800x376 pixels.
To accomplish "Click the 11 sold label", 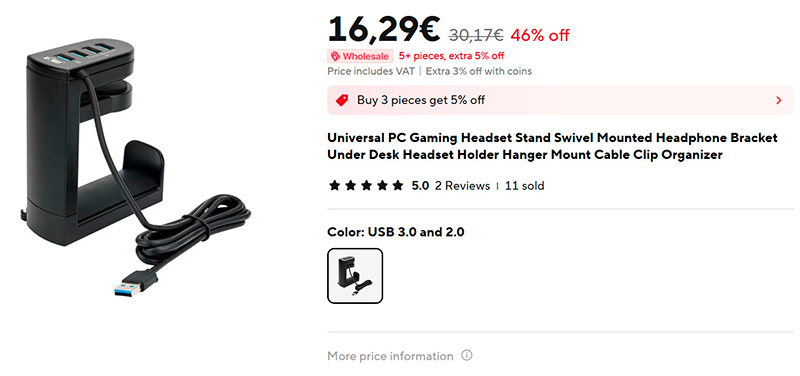I will click(x=524, y=186).
